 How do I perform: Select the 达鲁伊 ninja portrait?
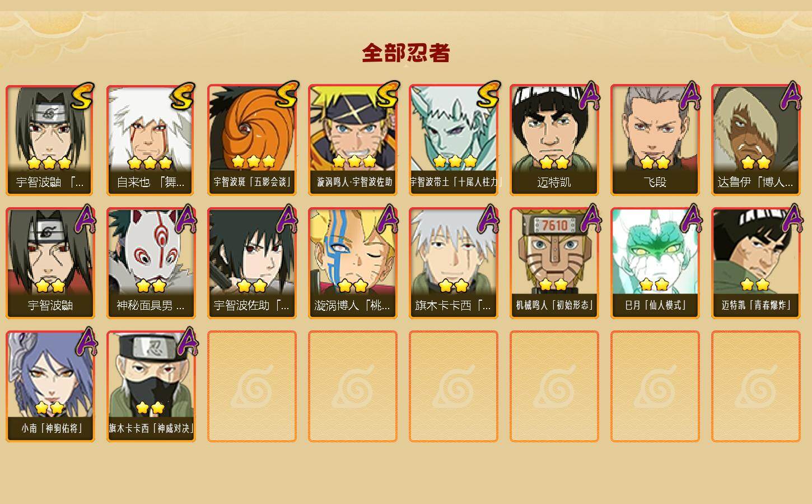click(x=756, y=140)
